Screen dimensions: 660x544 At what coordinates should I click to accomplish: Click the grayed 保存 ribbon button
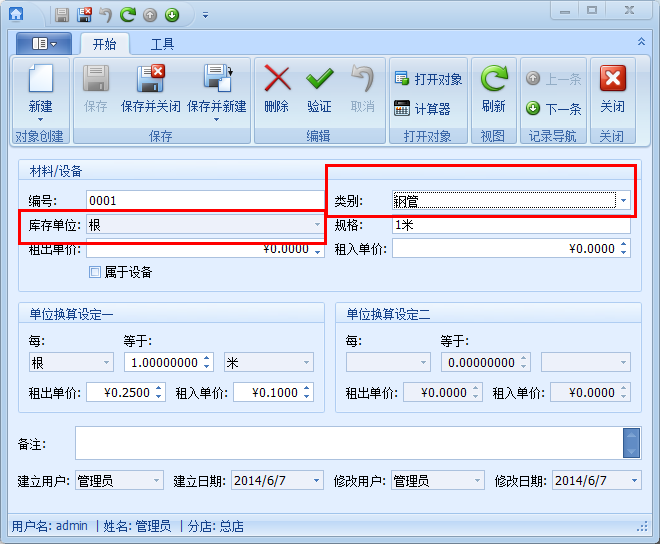coord(96,90)
